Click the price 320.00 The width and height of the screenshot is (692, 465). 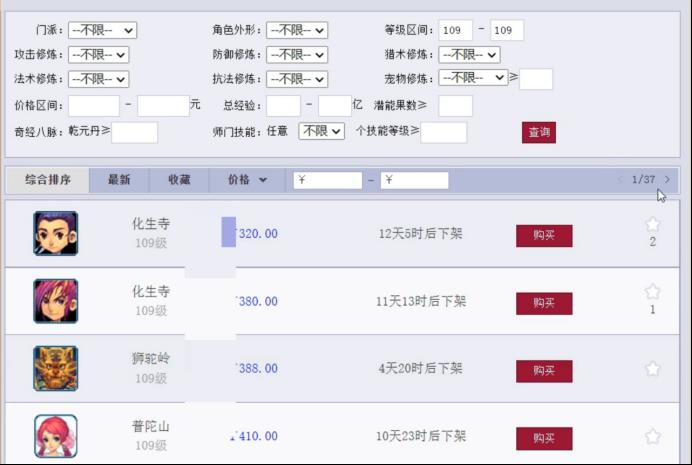258,234
